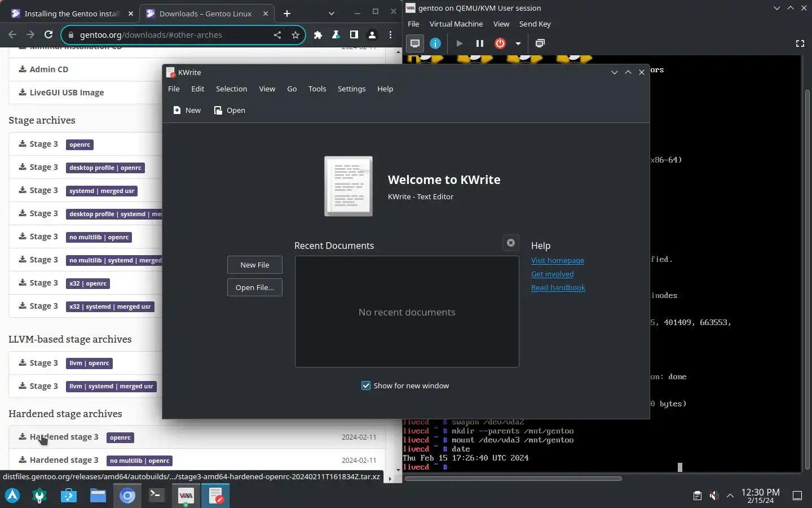Open a new browser tab
812x508 pixels.
pos(287,14)
